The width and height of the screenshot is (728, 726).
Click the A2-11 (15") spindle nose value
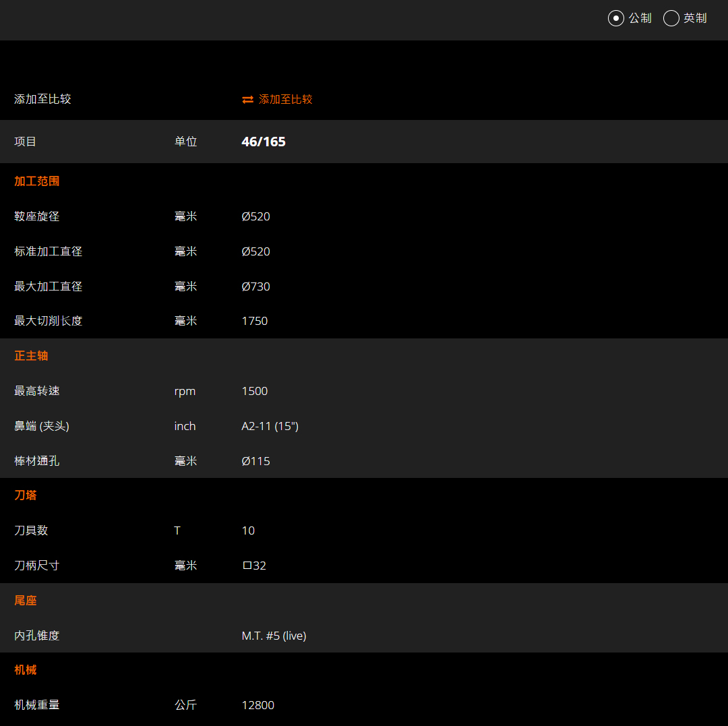pyautogui.click(x=270, y=426)
